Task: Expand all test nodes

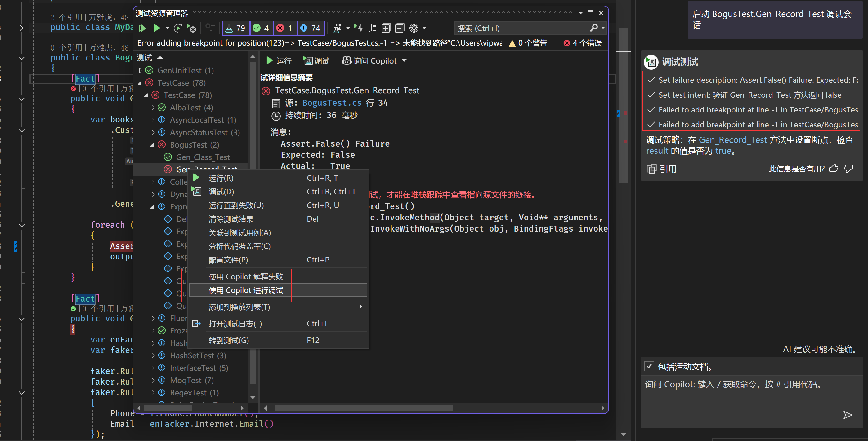Action: coord(386,28)
